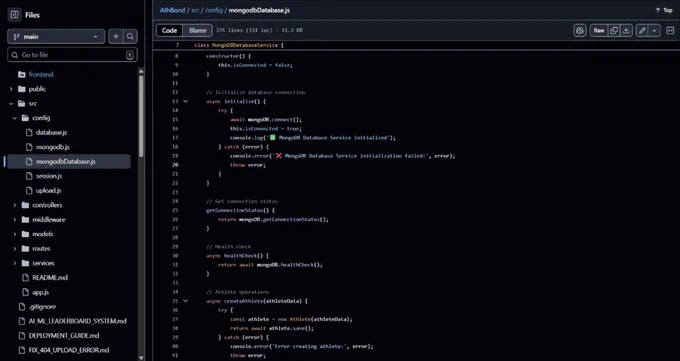
Task: Open database.js file
Action: click(x=51, y=132)
